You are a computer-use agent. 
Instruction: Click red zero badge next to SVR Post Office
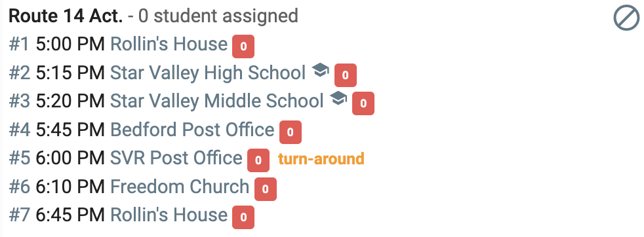point(258,160)
